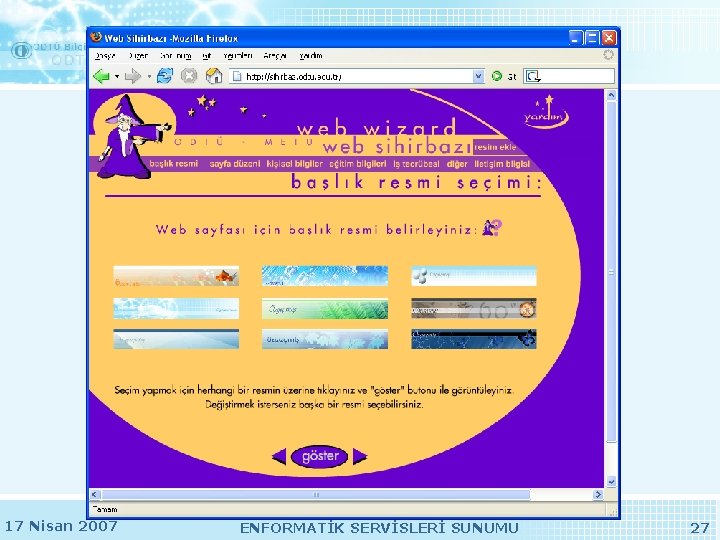Click the green Back arrow button
Image resolution: width=720 pixels, height=540 pixels.
pos(101,76)
